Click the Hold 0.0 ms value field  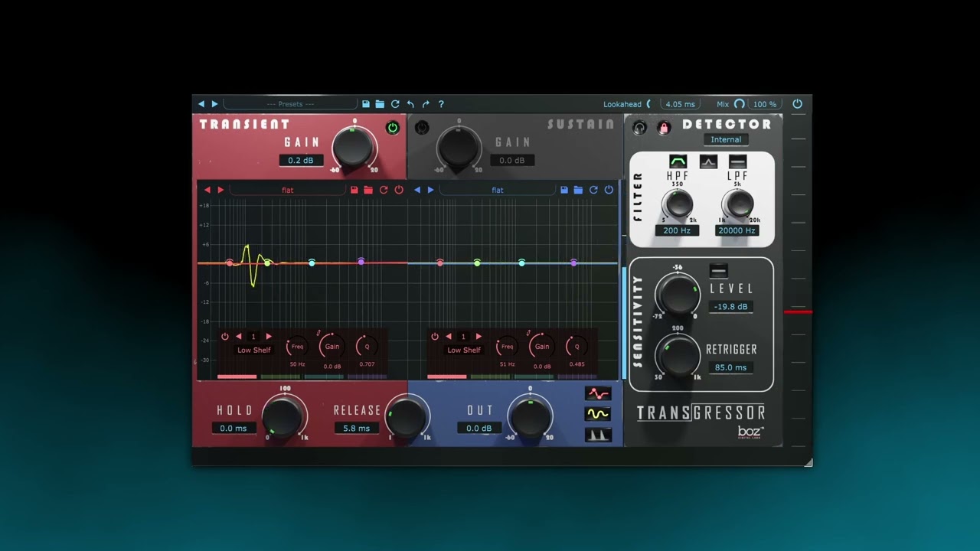pos(234,428)
